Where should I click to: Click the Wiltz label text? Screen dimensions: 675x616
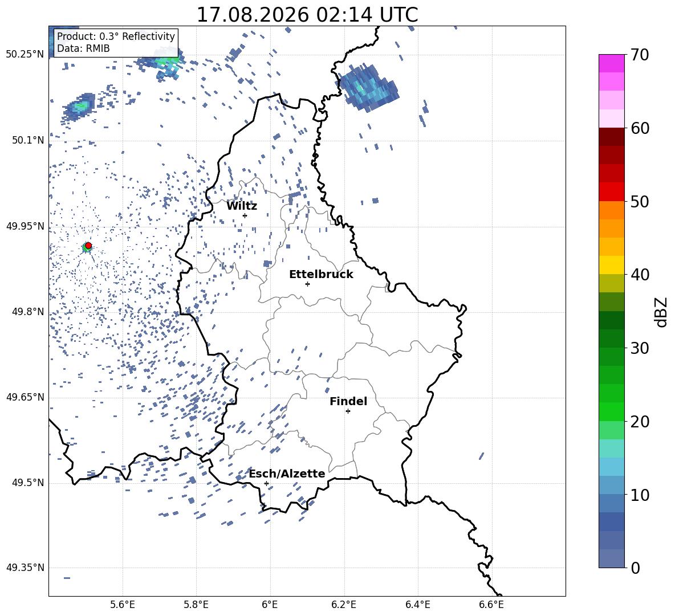[x=242, y=206]
